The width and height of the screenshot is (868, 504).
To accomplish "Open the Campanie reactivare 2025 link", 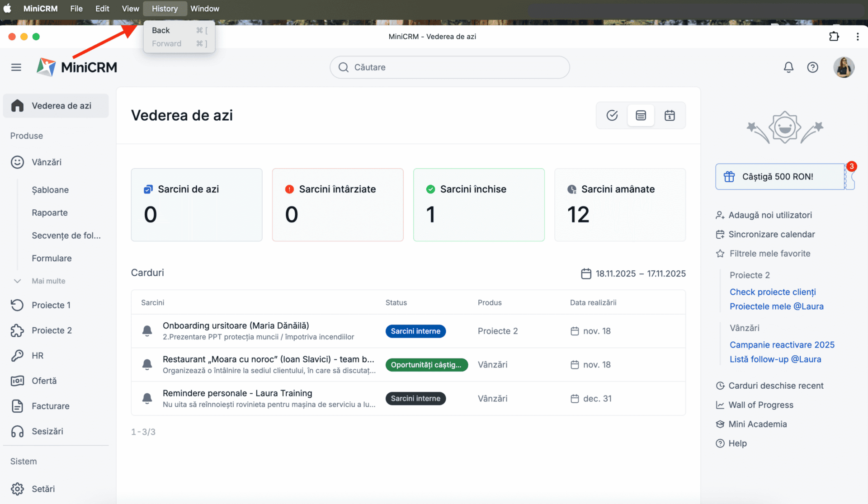I will (782, 345).
